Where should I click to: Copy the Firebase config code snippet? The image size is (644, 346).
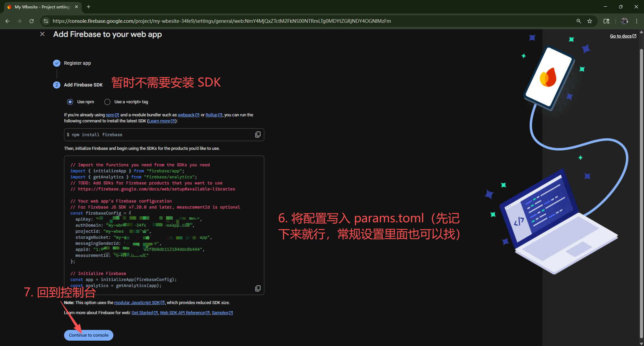click(x=258, y=288)
